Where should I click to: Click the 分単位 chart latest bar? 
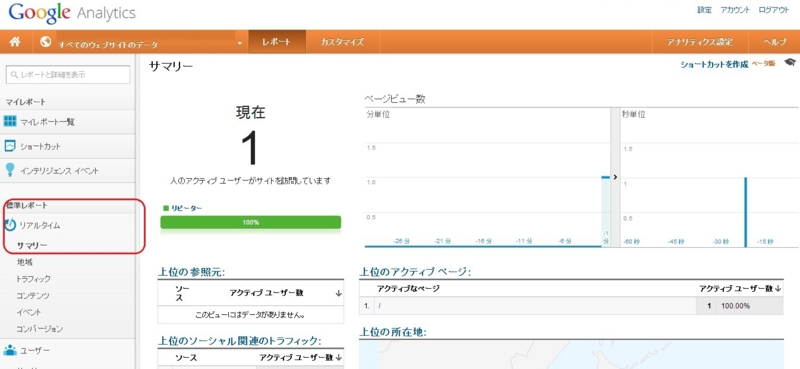[x=606, y=212]
